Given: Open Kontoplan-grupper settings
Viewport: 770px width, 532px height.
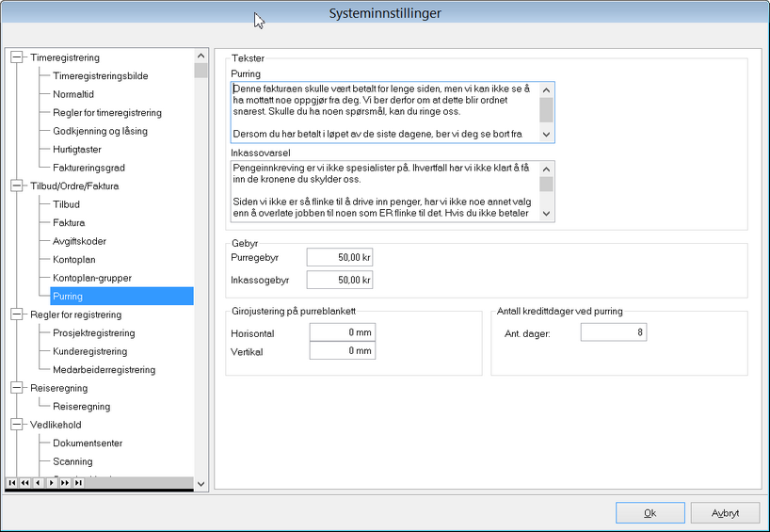Looking at the screenshot, I should pos(92,278).
